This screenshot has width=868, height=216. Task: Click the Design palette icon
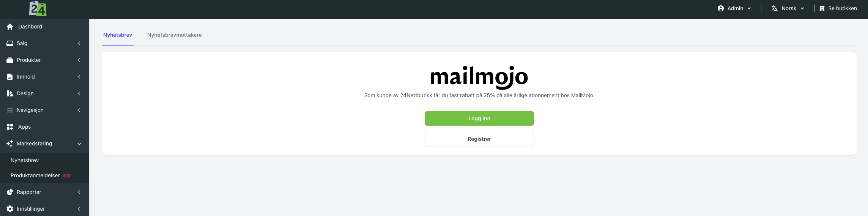[10, 93]
